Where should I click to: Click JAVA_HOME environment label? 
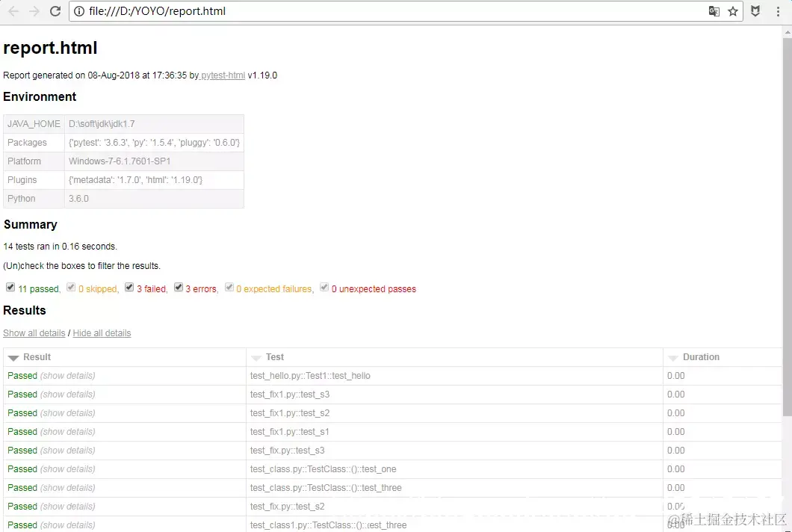34,124
